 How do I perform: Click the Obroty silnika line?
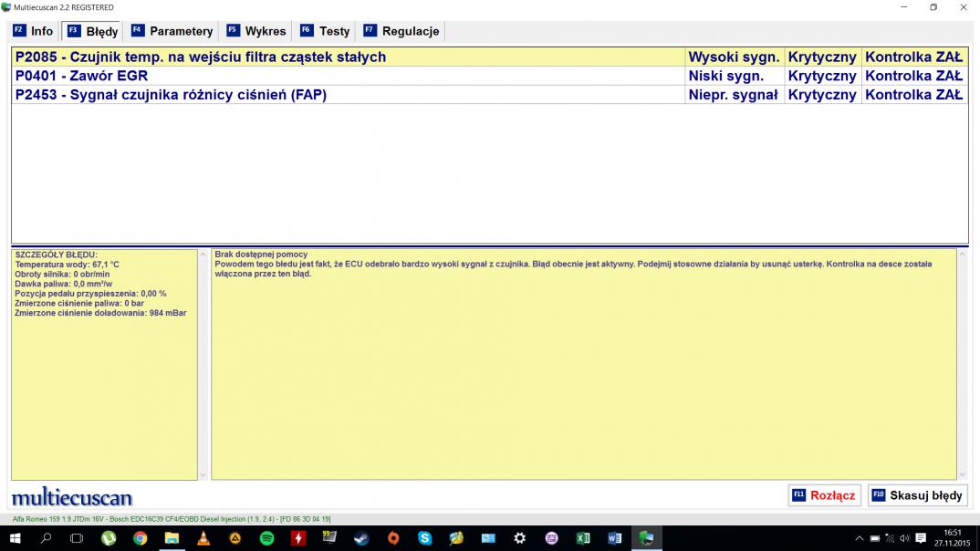point(62,275)
